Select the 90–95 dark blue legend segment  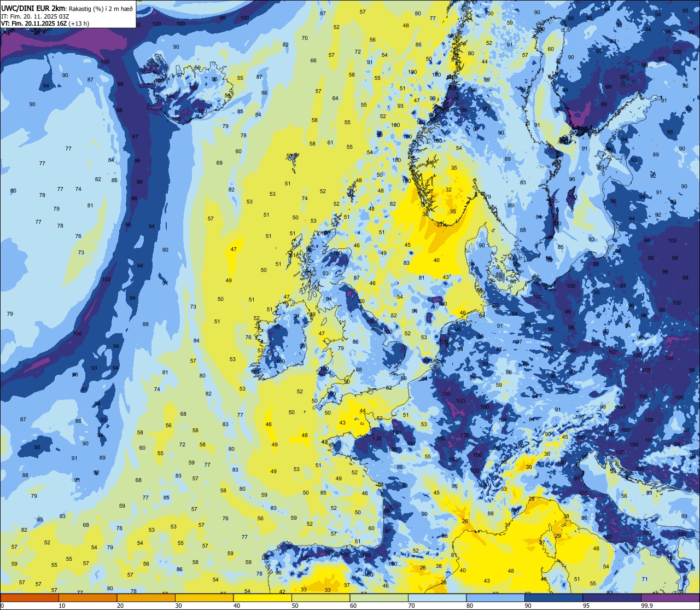click(x=553, y=597)
